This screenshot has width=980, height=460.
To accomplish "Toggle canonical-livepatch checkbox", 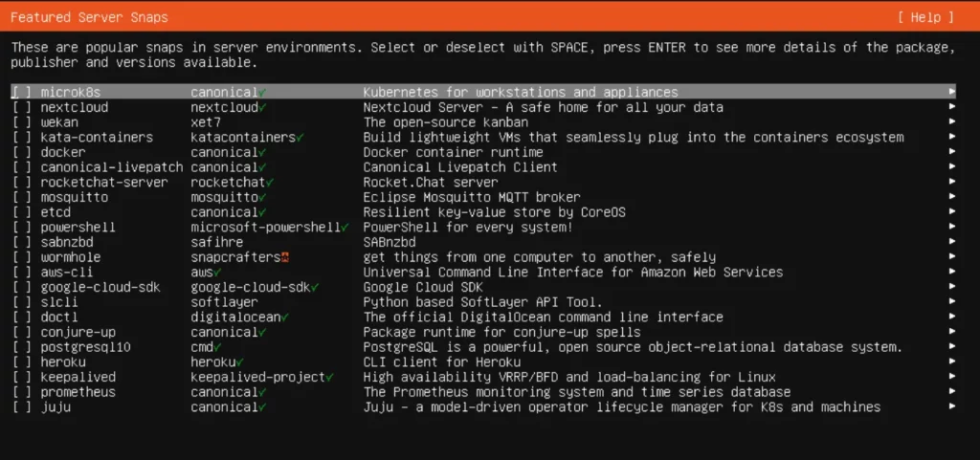I will (x=21, y=167).
